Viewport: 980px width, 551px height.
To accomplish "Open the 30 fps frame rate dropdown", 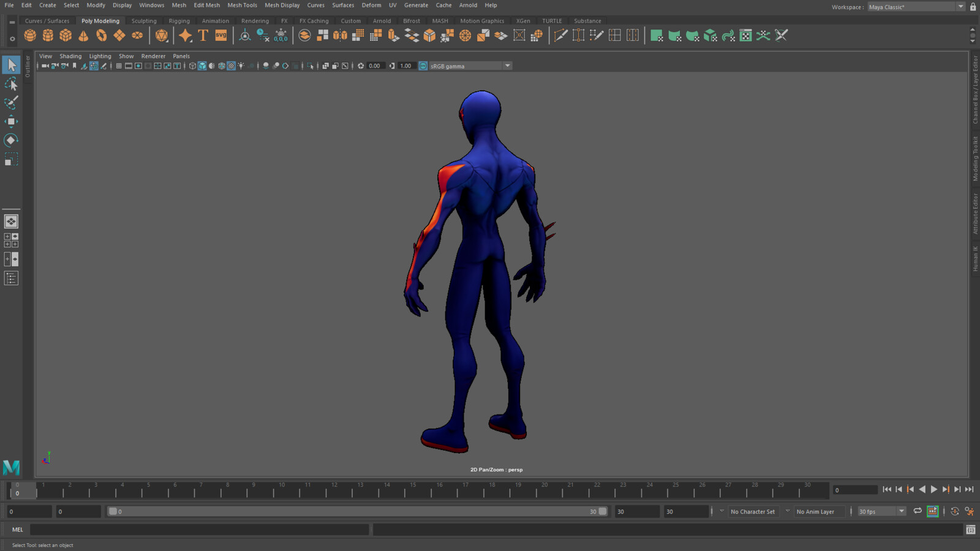I will pos(881,511).
